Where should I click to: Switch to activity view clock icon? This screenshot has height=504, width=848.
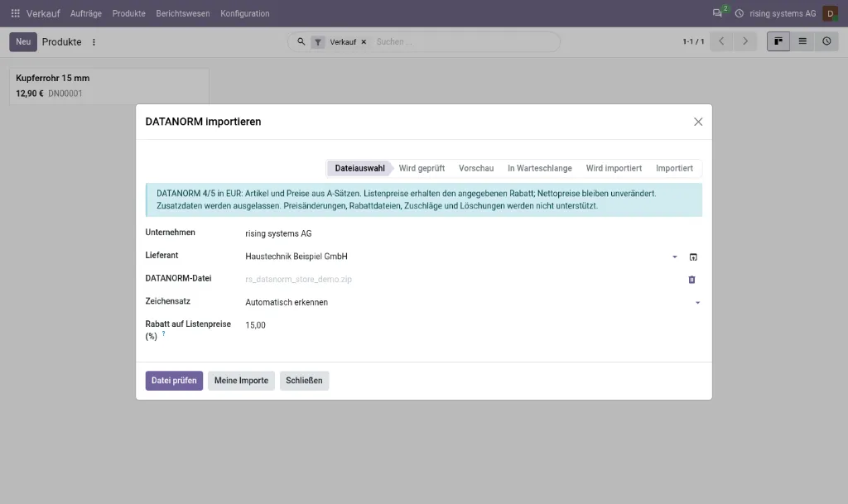point(826,41)
